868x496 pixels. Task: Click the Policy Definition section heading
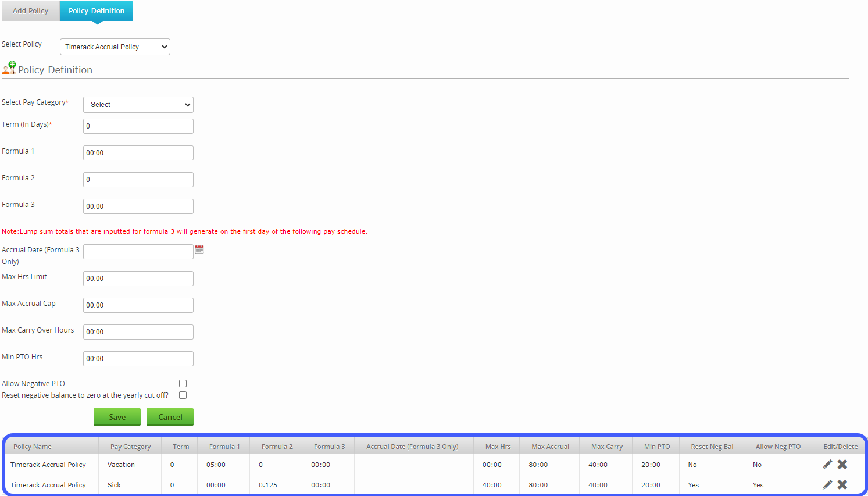[x=55, y=70]
